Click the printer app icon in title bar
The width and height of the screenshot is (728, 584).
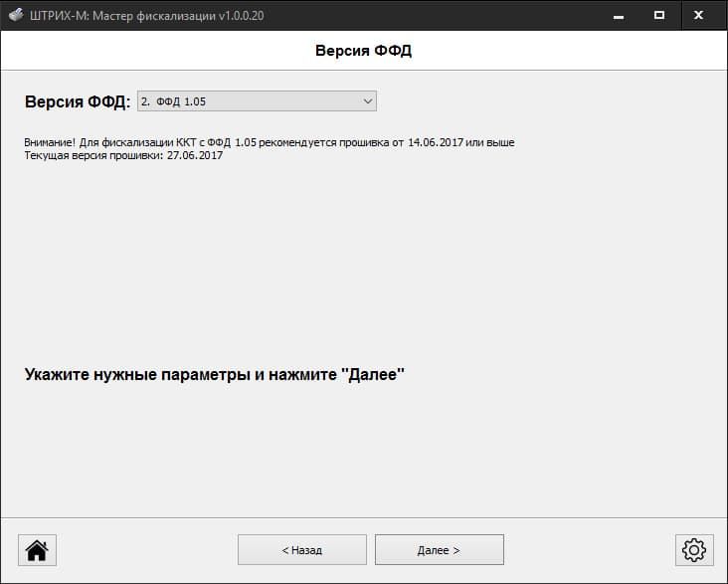[16, 15]
